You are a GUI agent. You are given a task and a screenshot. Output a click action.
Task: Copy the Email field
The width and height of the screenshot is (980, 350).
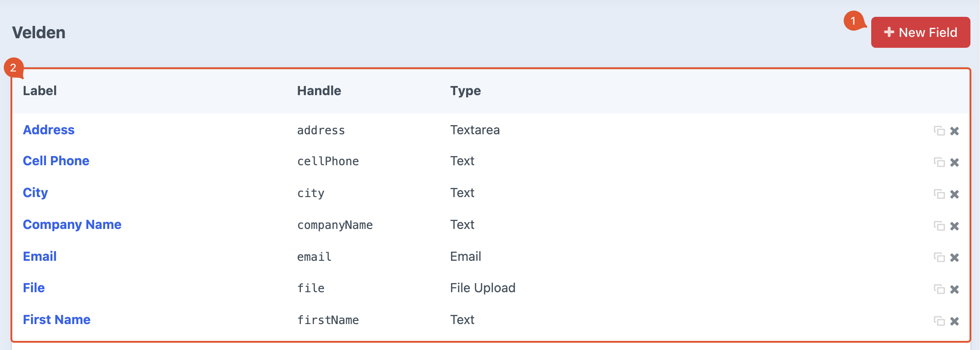coord(939,258)
